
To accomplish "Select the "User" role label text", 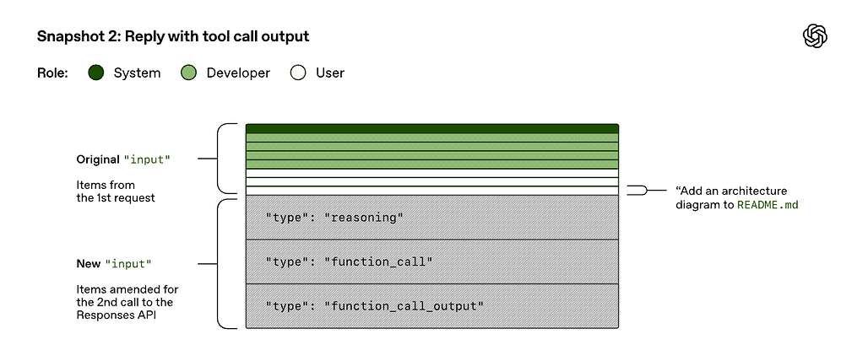I will (330, 73).
